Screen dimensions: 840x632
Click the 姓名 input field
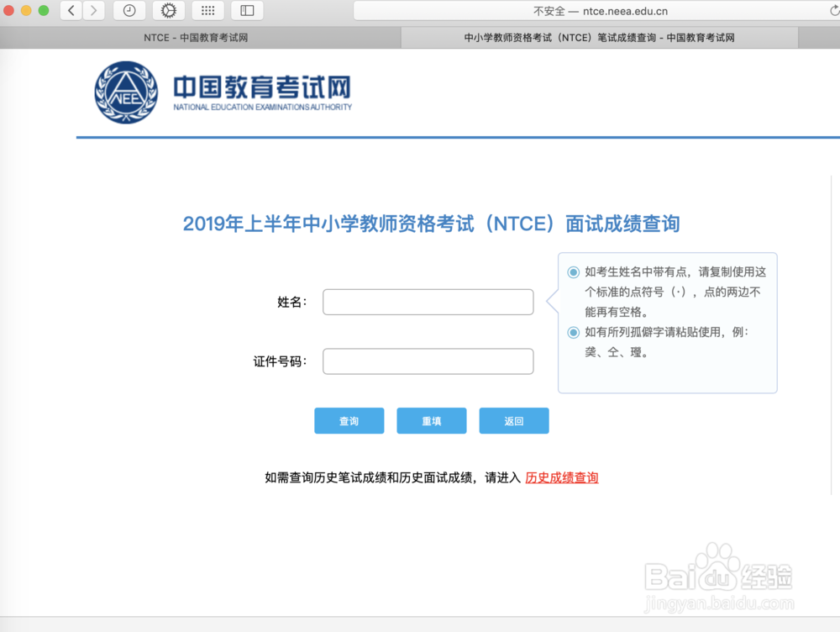pyautogui.click(x=428, y=302)
